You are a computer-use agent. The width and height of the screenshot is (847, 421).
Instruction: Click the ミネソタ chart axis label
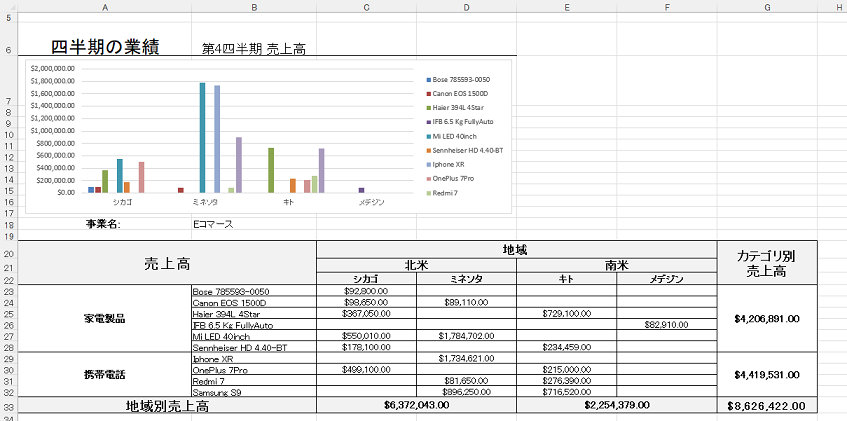point(205,202)
